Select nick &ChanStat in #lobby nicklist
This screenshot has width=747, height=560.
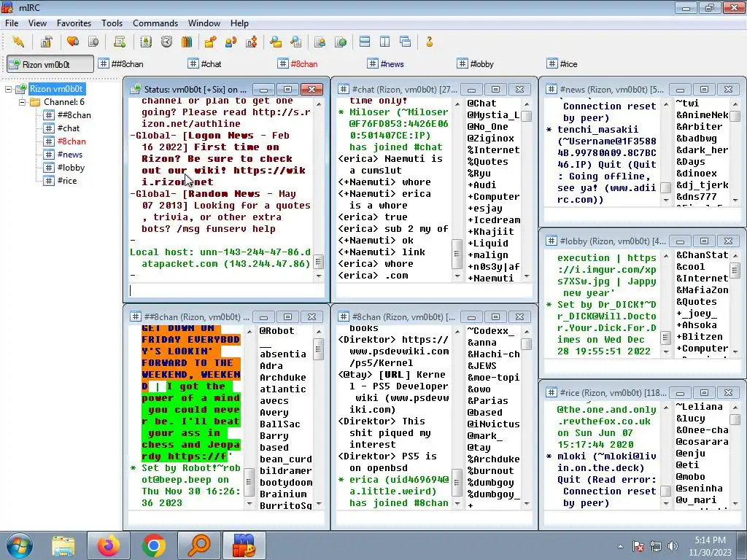click(x=702, y=255)
